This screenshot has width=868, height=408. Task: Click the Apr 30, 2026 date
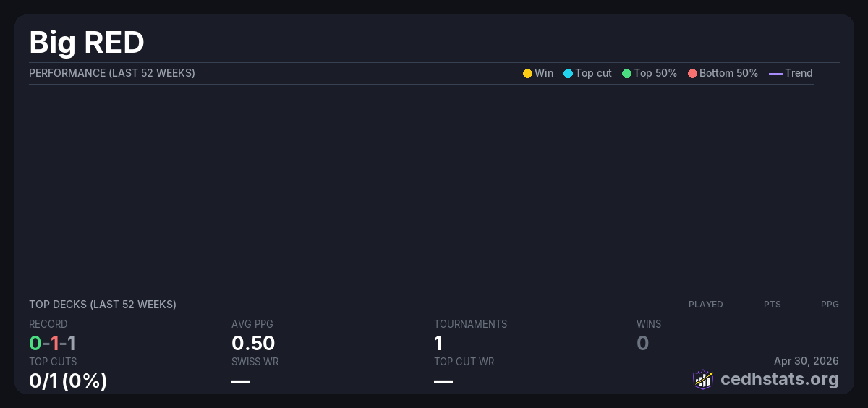point(806,361)
